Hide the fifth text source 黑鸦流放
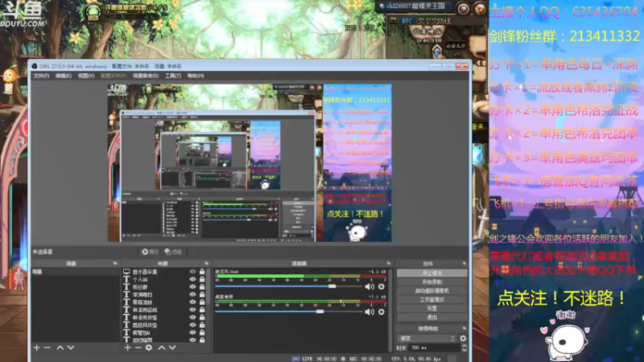644x362 pixels. pyautogui.click(x=192, y=302)
